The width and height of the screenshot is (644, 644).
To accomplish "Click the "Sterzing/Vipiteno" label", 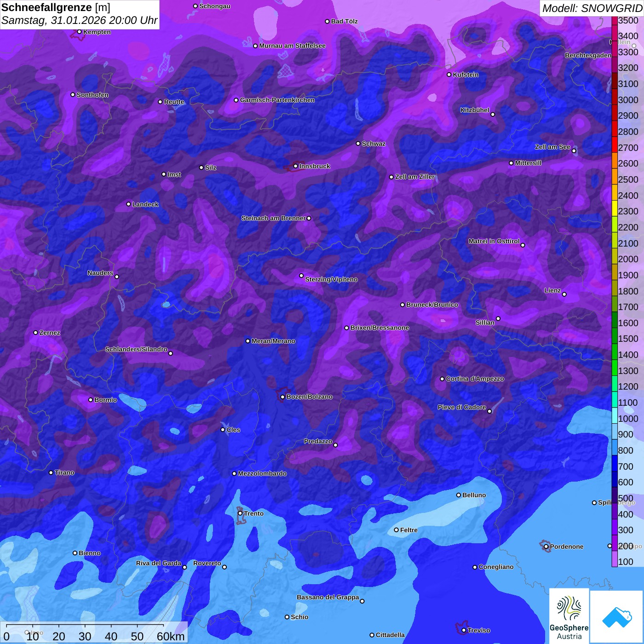I will (x=331, y=279).
